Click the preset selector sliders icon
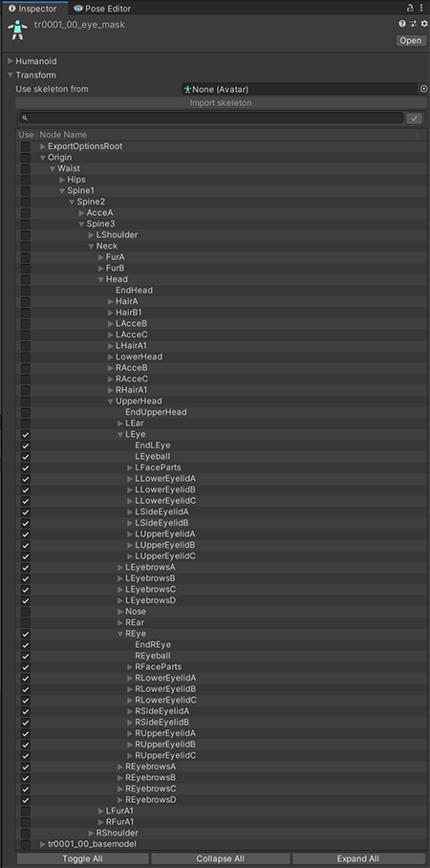The image size is (430, 868). point(414,24)
